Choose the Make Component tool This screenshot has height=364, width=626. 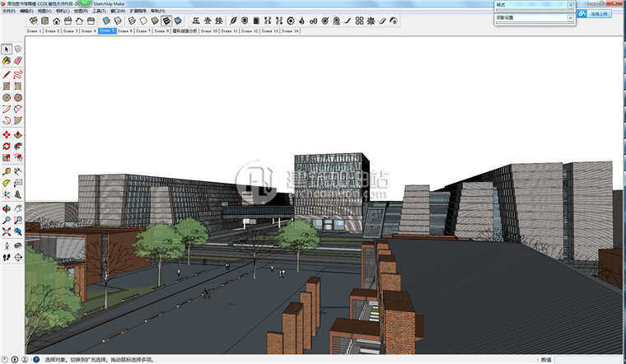coord(18,49)
